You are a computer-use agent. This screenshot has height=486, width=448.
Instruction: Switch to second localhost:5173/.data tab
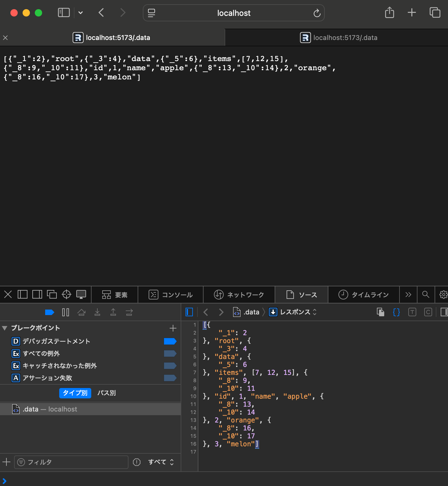pyautogui.click(x=336, y=38)
